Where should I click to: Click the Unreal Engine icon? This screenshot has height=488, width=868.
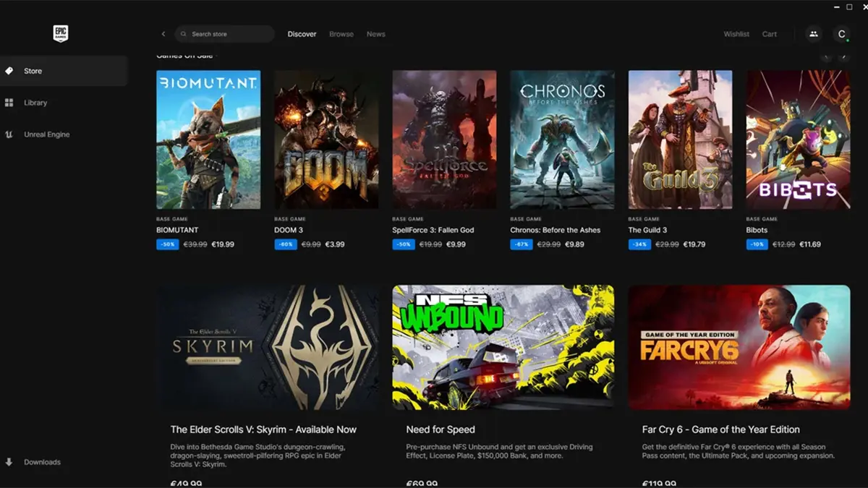coord(9,134)
